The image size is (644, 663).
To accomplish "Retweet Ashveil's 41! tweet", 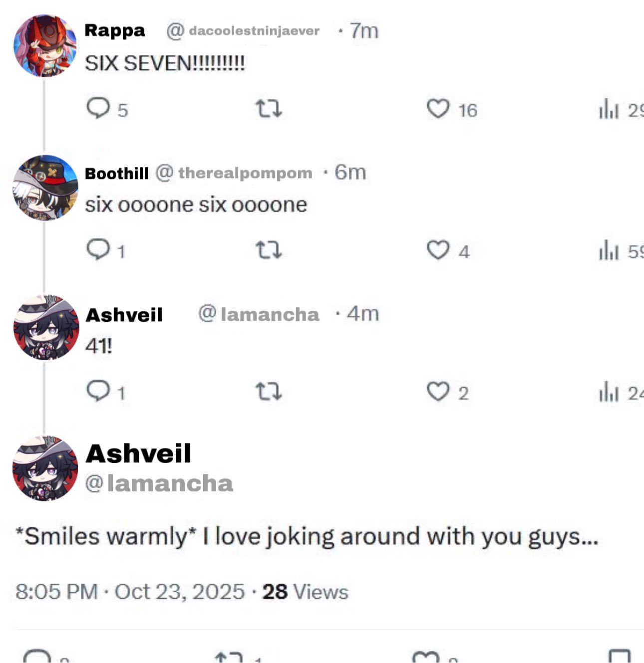I will click(269, 392).
